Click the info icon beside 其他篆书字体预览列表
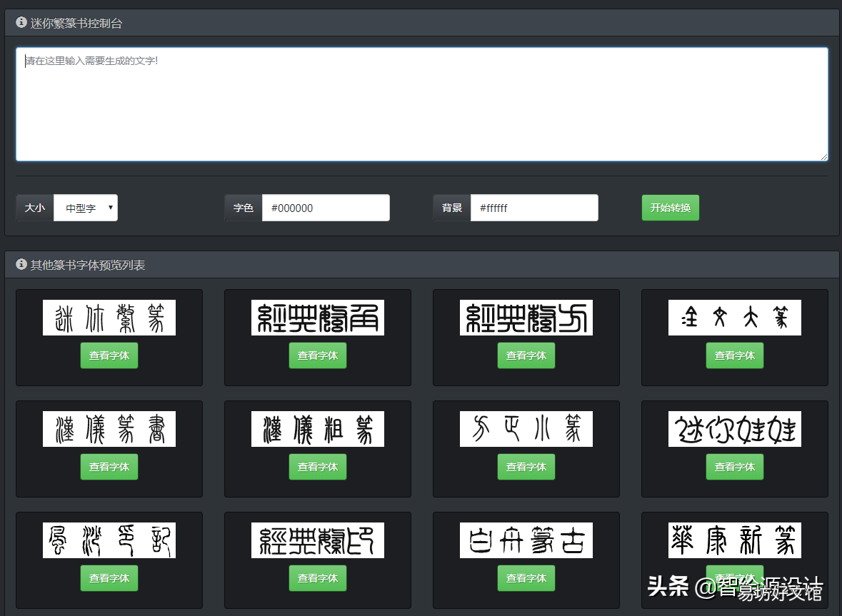The width and height of the screenshot is (842, 616). pyautogui.click(x=21, y=265)
